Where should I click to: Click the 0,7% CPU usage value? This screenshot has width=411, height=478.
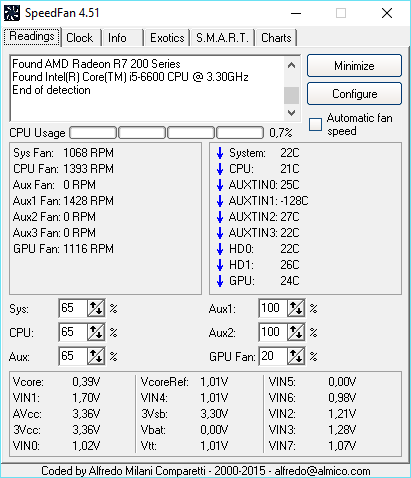[x=281, y=133]
